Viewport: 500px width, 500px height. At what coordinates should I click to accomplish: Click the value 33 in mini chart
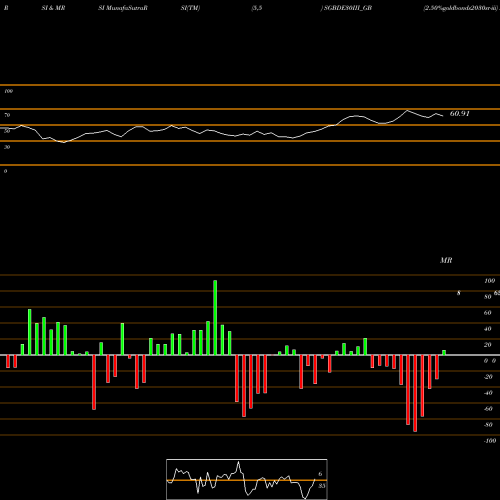point(321,486)
